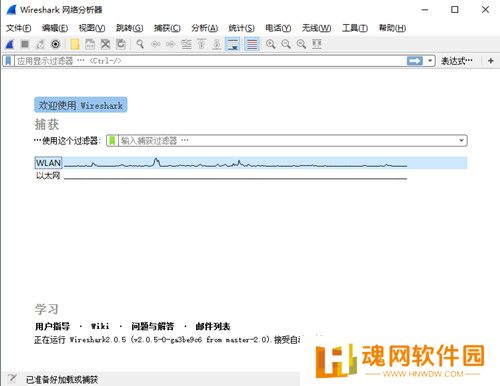Close the capture file icon

(x=105, y=44)
